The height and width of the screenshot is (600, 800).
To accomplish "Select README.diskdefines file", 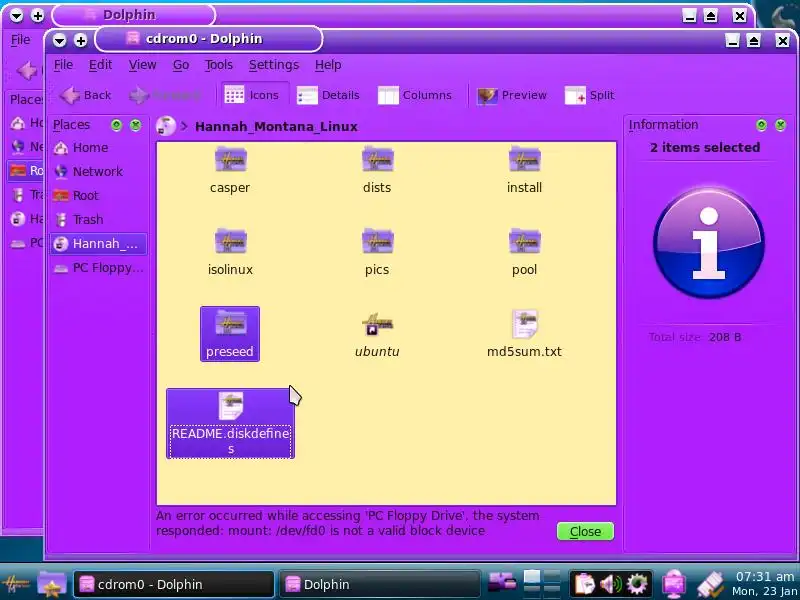I will (x=230, y=423).
